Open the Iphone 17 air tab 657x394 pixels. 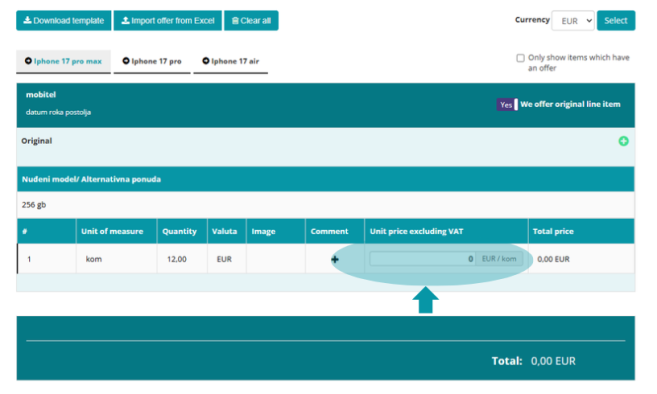pos(230,61)
